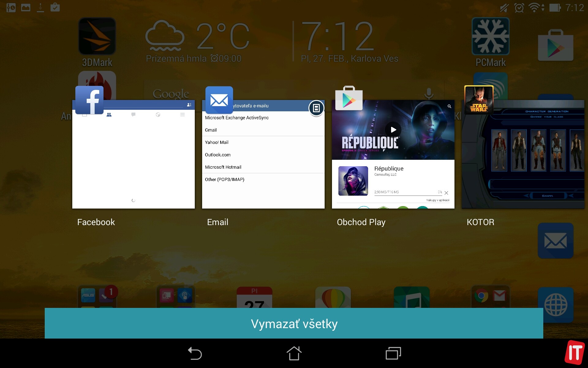Tap the search icon in Play Store card
Screen dimensions: 588x368
pyautogui.click(x=449, y=106)
